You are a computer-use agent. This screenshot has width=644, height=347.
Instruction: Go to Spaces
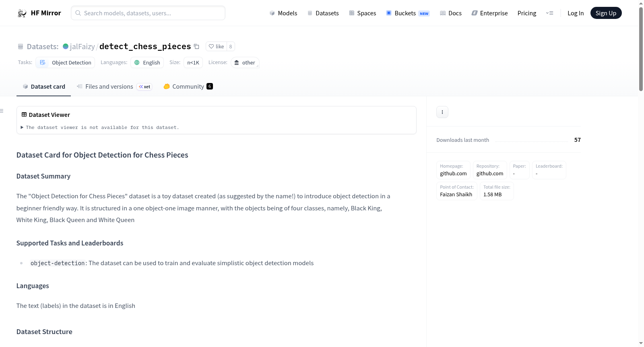coord(362,13)
